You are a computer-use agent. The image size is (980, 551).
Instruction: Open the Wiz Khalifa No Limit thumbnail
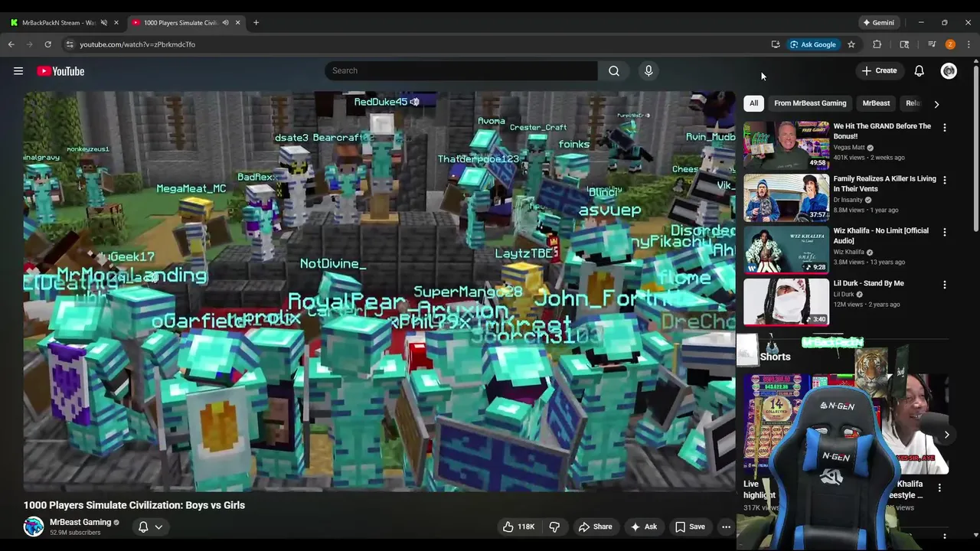click(786, 249)
